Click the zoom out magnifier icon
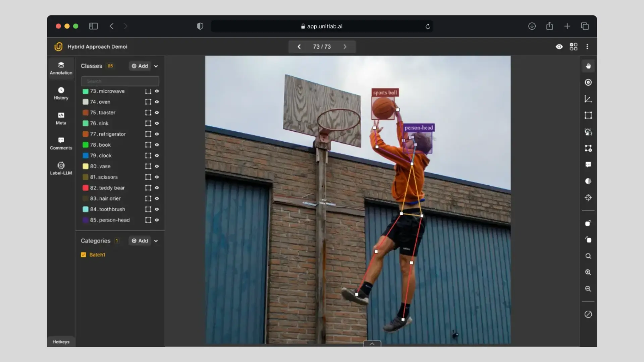The image size is (644, 362). [x=588, y=289]
